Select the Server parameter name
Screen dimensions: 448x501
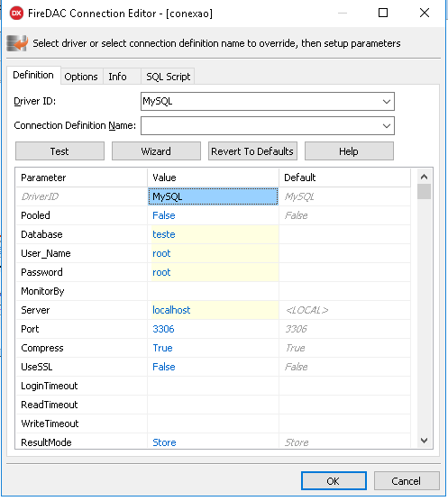click(x=35, y=310)
